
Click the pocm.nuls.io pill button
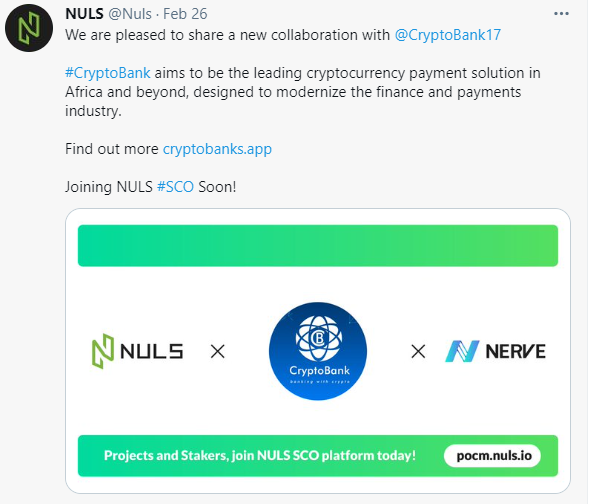click(x=493, y=456)
